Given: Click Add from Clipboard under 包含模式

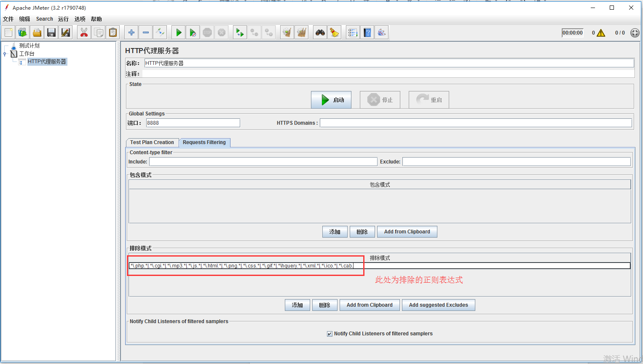Looking at the screenshot, I should 407,232.
